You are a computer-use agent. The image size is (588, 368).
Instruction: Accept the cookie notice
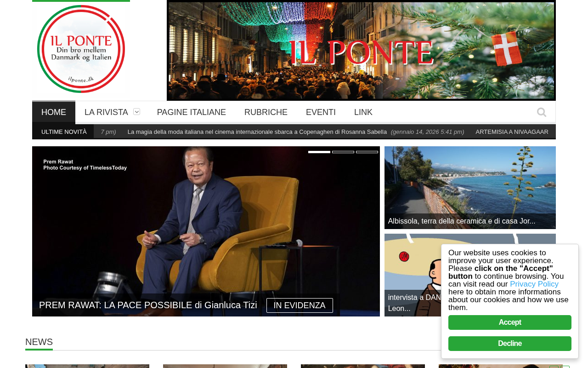coord(510,322)
